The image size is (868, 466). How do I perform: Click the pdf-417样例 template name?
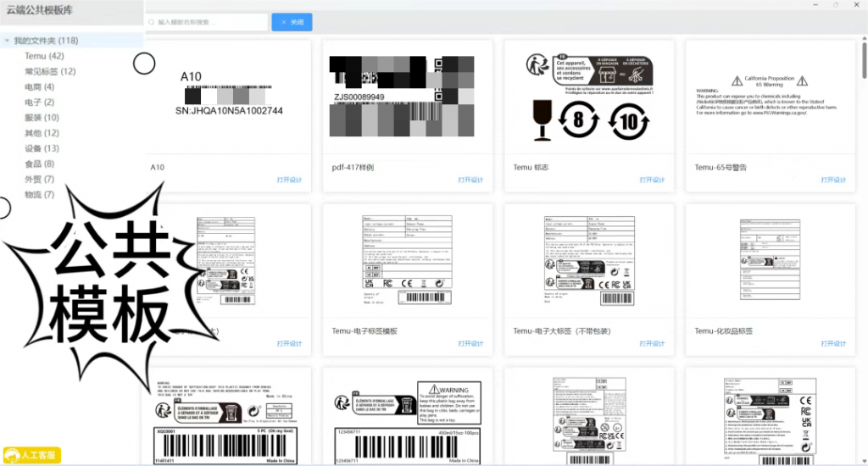(353, 167)
